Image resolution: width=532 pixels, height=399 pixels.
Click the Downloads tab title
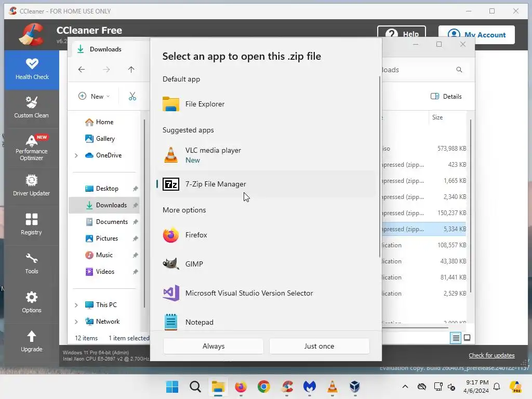click(105, 49)
